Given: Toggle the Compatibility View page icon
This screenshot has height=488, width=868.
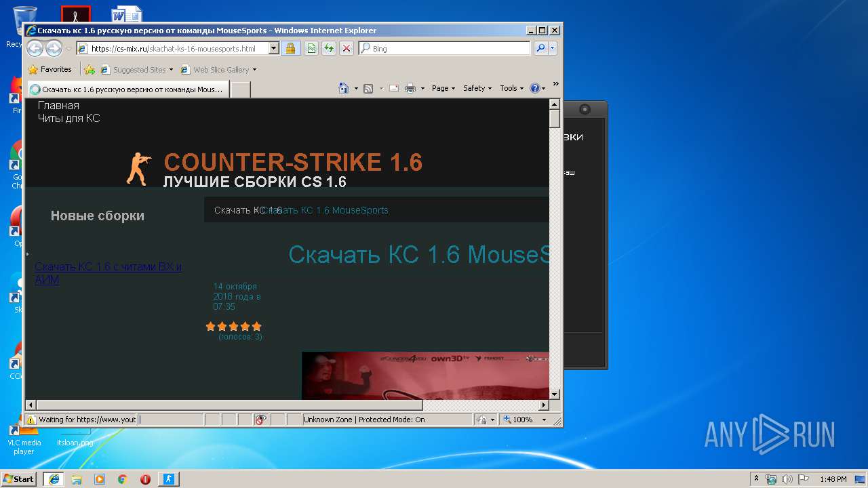Looking at the screenshot, I should pos(311,49).
